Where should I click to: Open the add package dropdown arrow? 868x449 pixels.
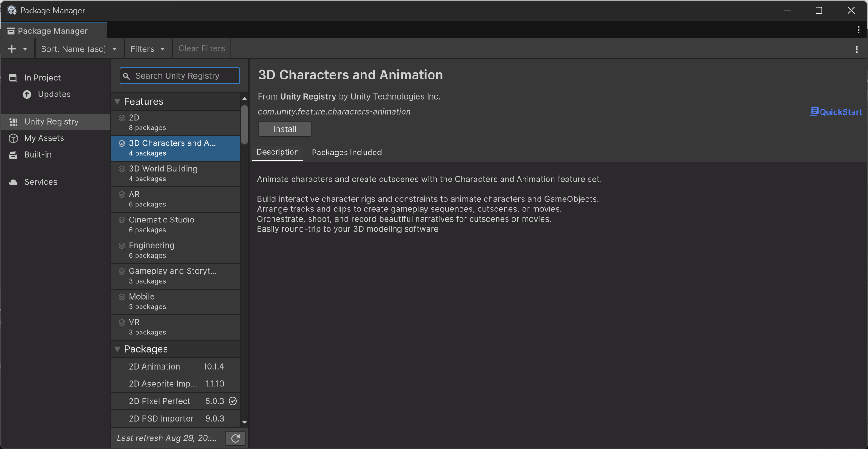[x=25, y=49]
